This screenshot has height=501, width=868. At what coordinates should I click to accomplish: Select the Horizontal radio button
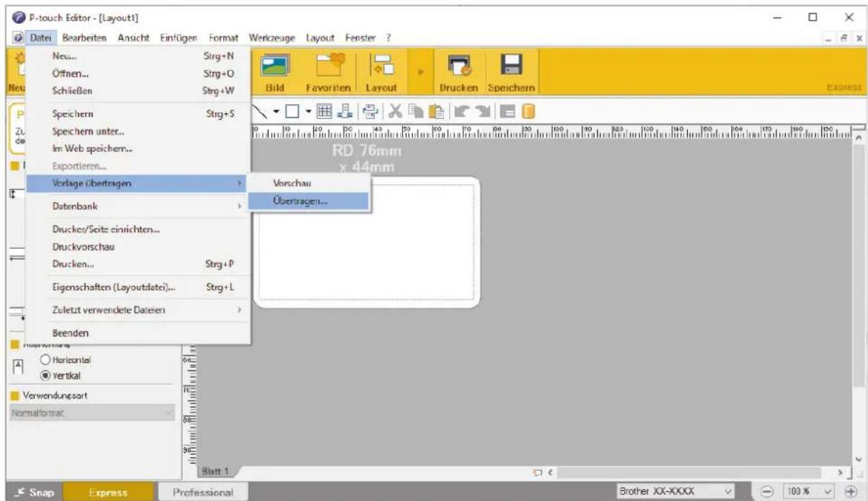pos(46,358)
